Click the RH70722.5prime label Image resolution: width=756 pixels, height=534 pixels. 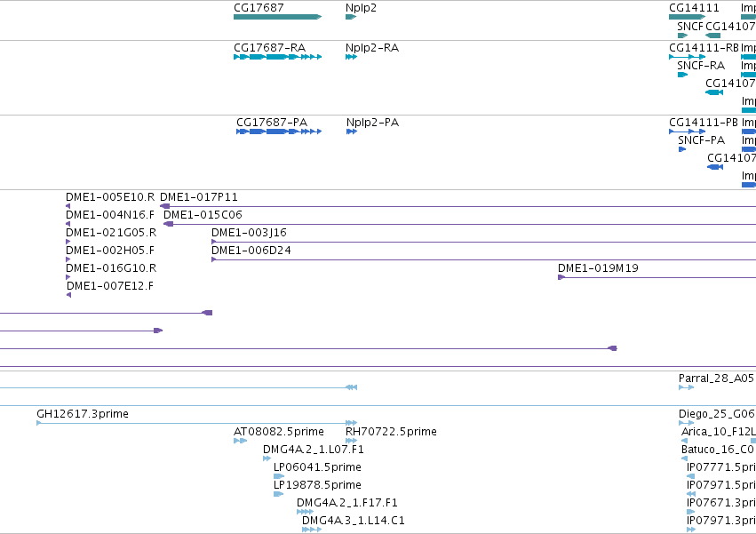tap(391, 432)
